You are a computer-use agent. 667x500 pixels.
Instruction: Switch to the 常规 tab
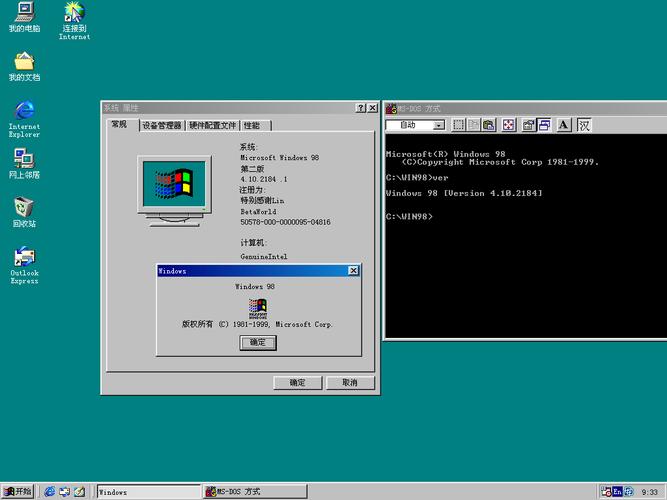click(x=119, y=124)
